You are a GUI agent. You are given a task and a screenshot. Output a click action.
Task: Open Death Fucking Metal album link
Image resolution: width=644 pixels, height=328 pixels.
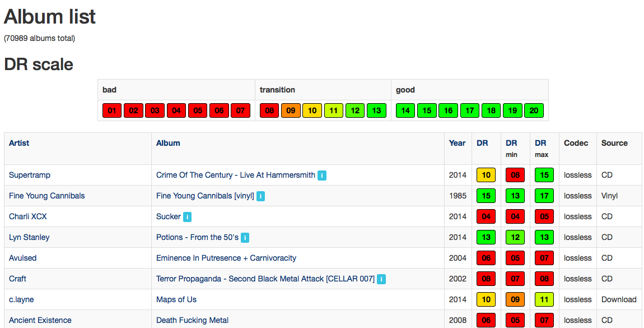click(x=192, y=320)
